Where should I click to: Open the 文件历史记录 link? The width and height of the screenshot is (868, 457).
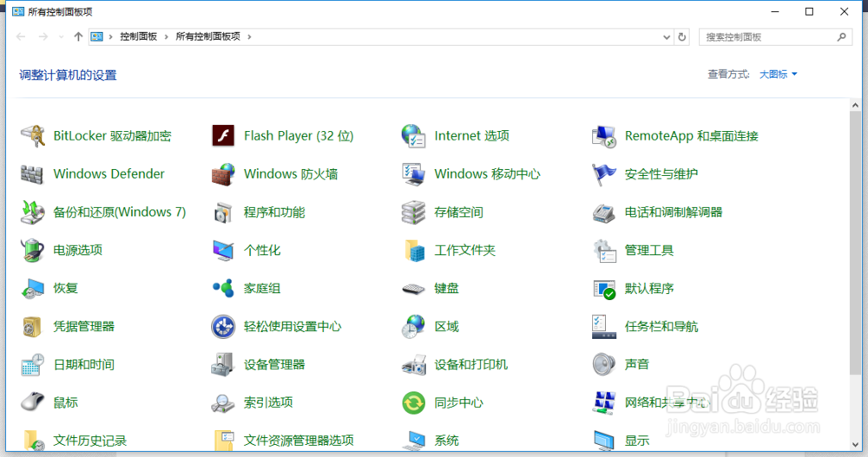(x=89, y=441)
